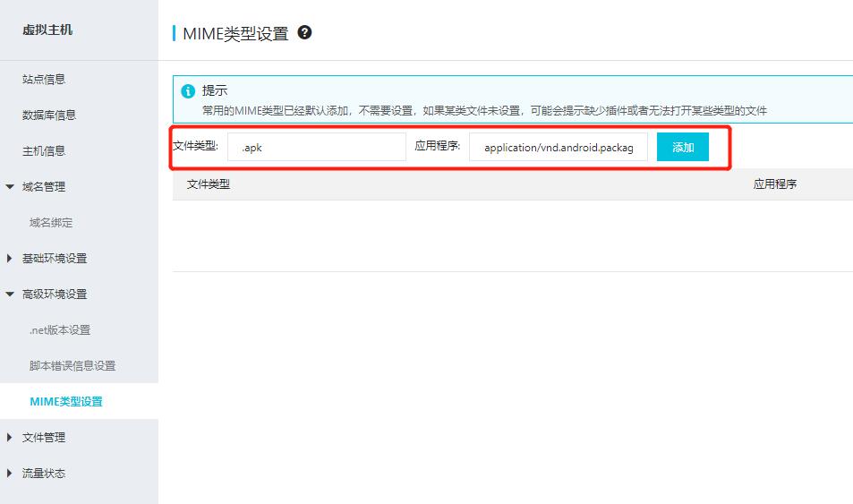The image size is (853, 504).
Task: Click the 应用程序 MIME type input field
Action: [558, 148]
